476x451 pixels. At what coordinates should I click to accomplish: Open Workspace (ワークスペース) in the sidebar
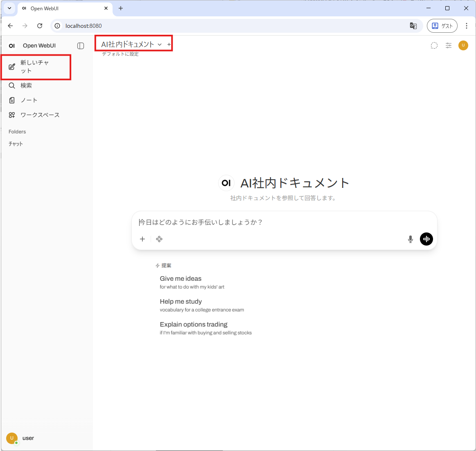[x=40, y=115]
